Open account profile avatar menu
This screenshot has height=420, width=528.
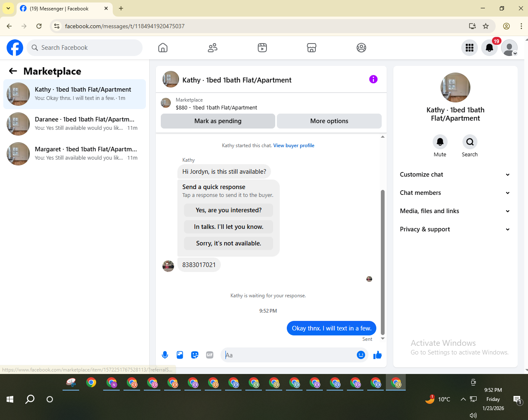[509, 48]
